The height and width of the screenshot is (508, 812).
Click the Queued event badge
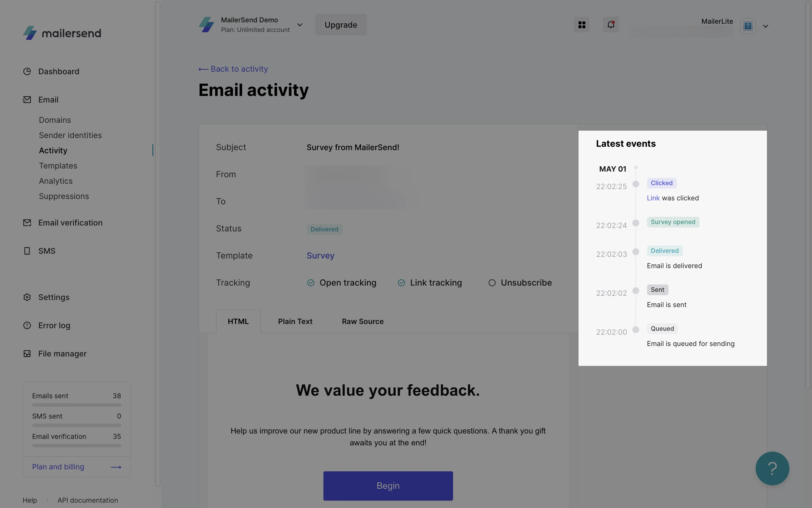pyautogui.click(x=662, y=329)
